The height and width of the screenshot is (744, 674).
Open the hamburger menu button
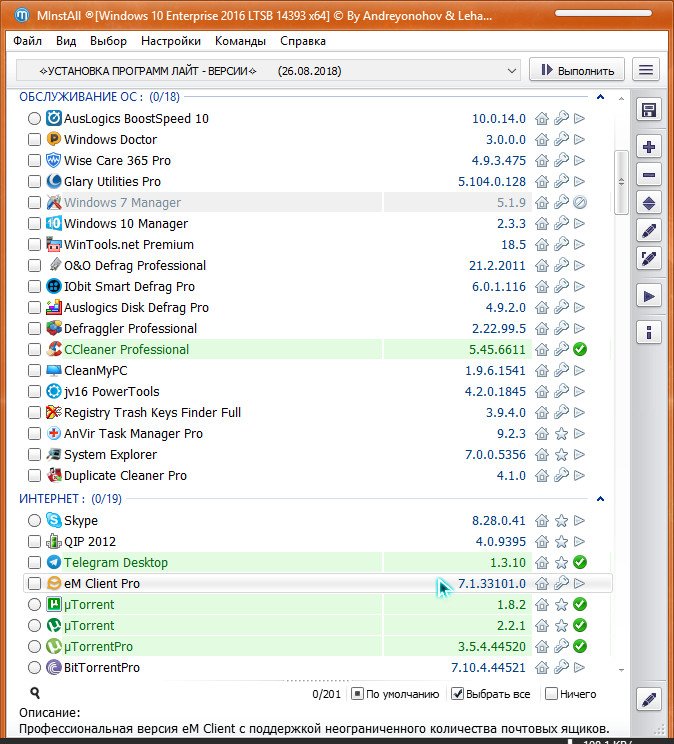point(646,70)
